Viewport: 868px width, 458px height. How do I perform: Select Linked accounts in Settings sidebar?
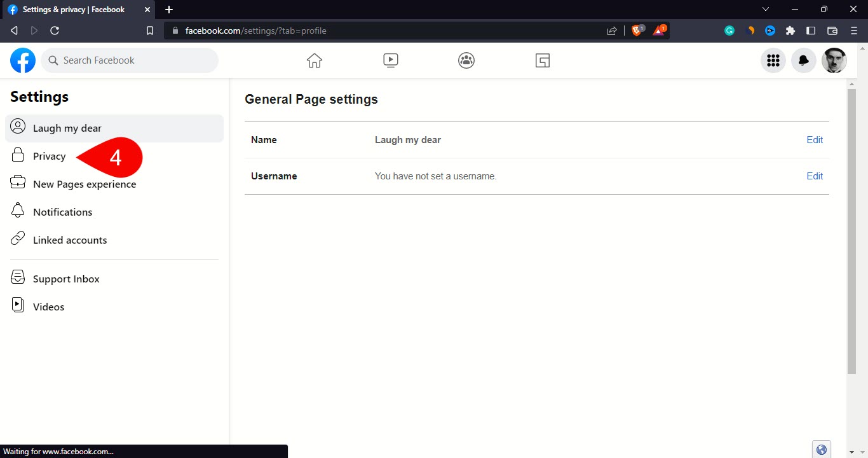click(70, 240)
